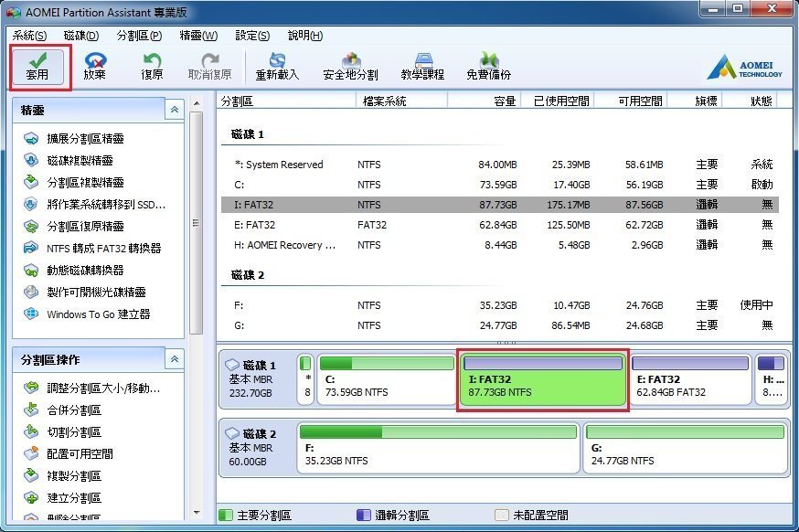Open the 系統(S) menu
Viewport: 799px width, 532px height.
(x=29, y=36)
